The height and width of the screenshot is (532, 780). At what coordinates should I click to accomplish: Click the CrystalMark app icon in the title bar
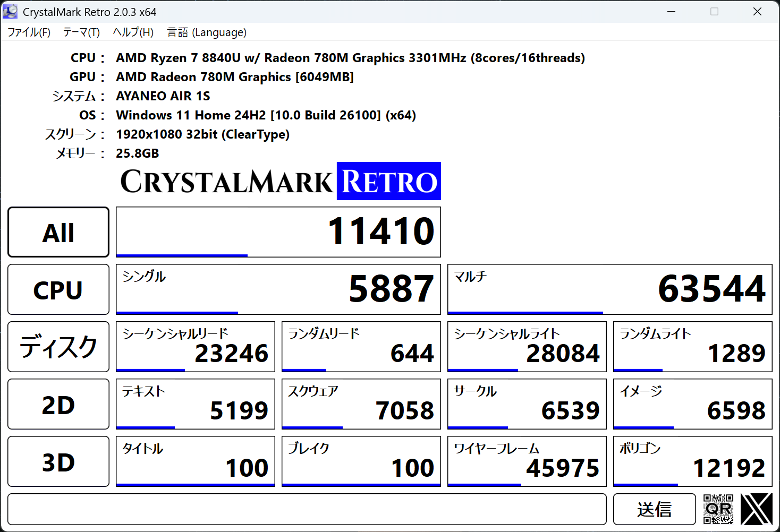(x=10, y=11)
